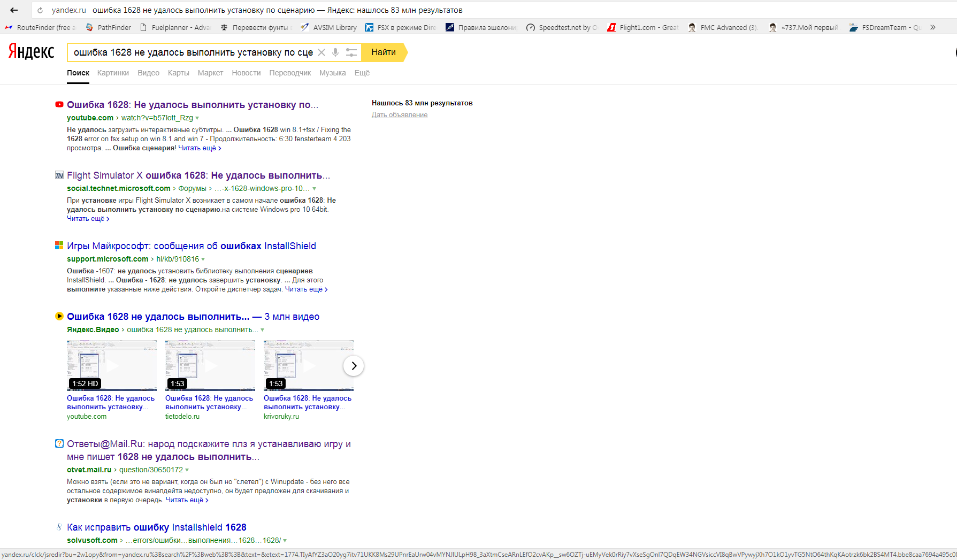957x560 pixels.
Task: Expand dropdown arrow next to youtube.com URL
Action: point(197,118)
